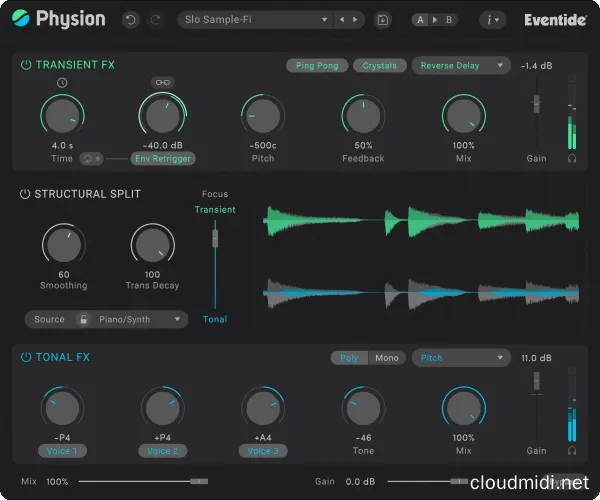This screenshot has height=500, width=600.
Task: Undo the last change
Action: (x=130, y=20)
